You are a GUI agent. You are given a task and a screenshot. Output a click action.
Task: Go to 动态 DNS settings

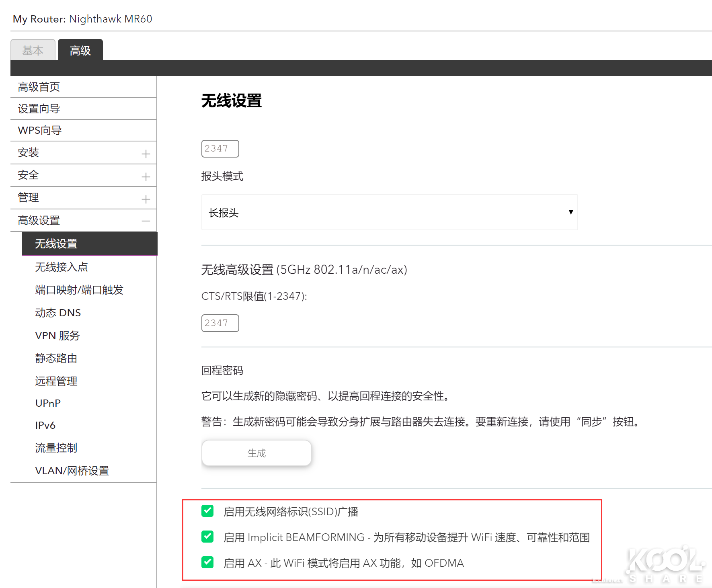[58, 313]
